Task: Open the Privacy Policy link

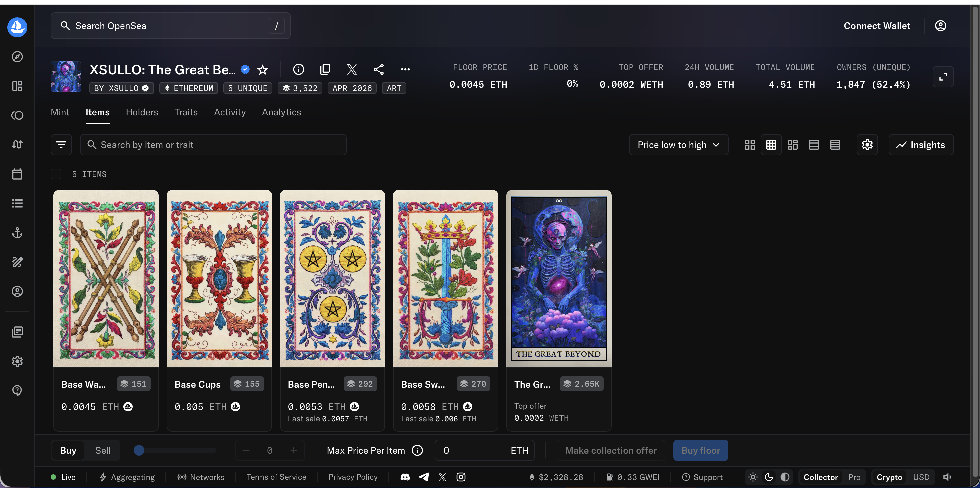Action: 353,477
